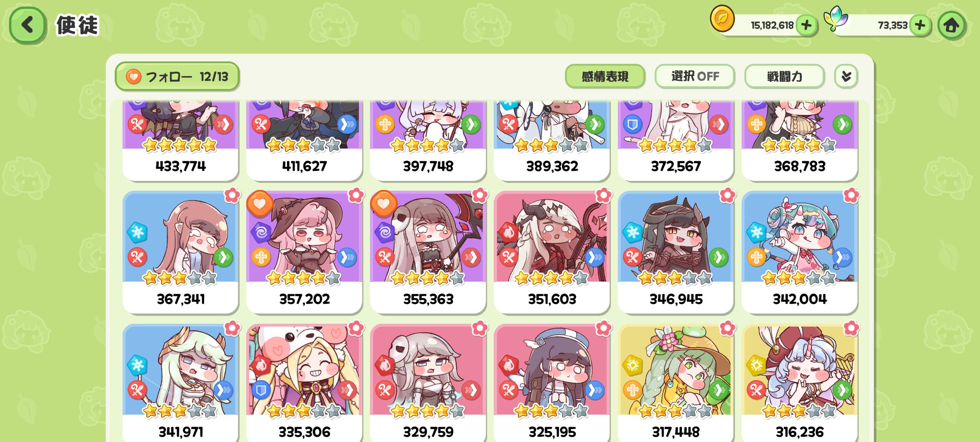980x442 pixels.
Task: Add gold coins with plus button
Action: 806,25
